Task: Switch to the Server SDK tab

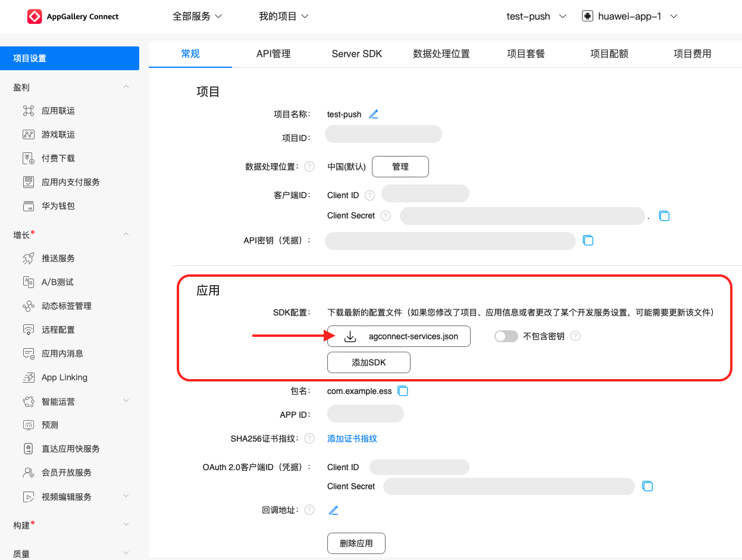Action: coord(357,54)
